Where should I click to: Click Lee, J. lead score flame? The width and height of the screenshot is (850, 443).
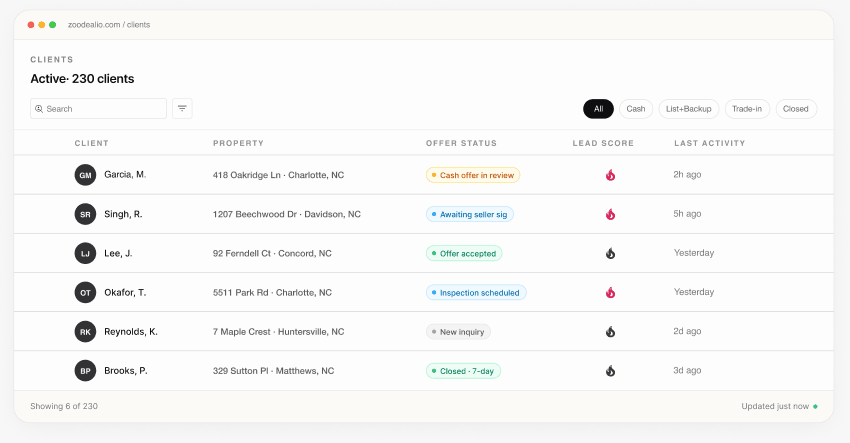click(610, 253)
